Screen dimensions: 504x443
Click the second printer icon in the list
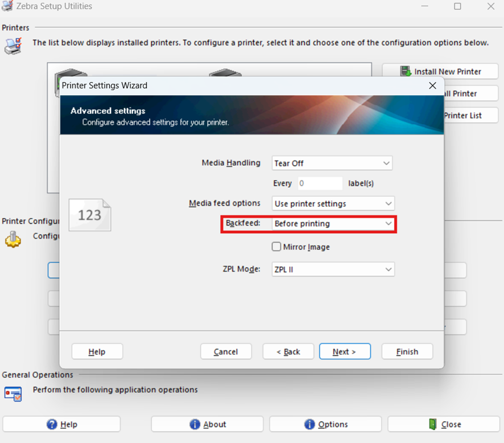[225, 73]
